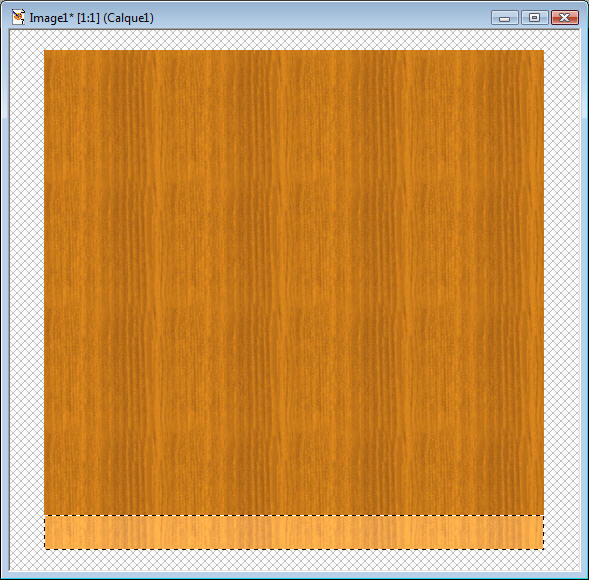Viewport: 589px width, 580px height.
Task: Click the center of the dark wood texture
Action: click(294, 282)
